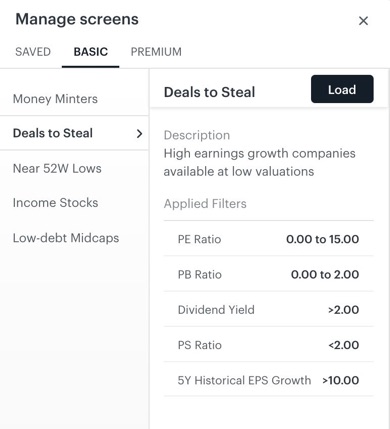Screen dimensions: 390x429
Task: Switch to the SAVED tab
Action: tap(33, 52)
